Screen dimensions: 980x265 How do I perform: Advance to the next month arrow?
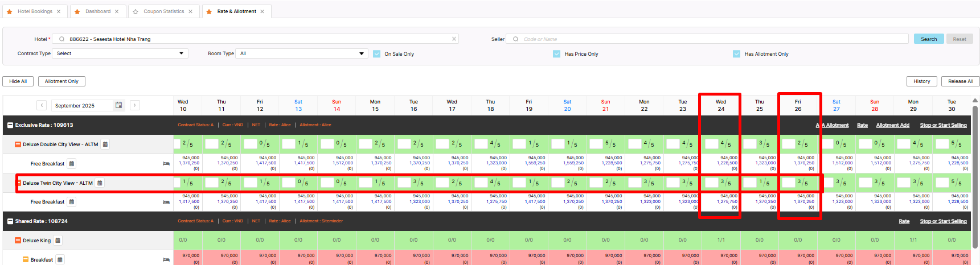[x=134, y=105]
